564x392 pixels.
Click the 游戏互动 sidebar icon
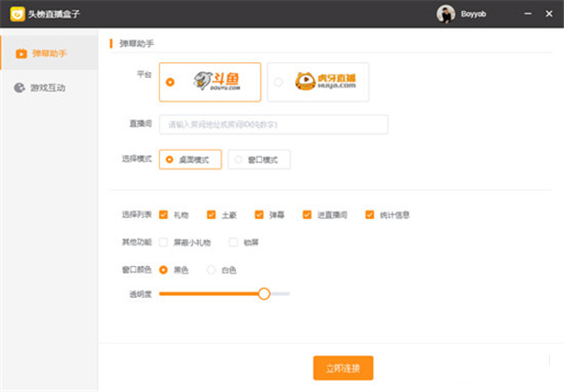click(22, 87)
